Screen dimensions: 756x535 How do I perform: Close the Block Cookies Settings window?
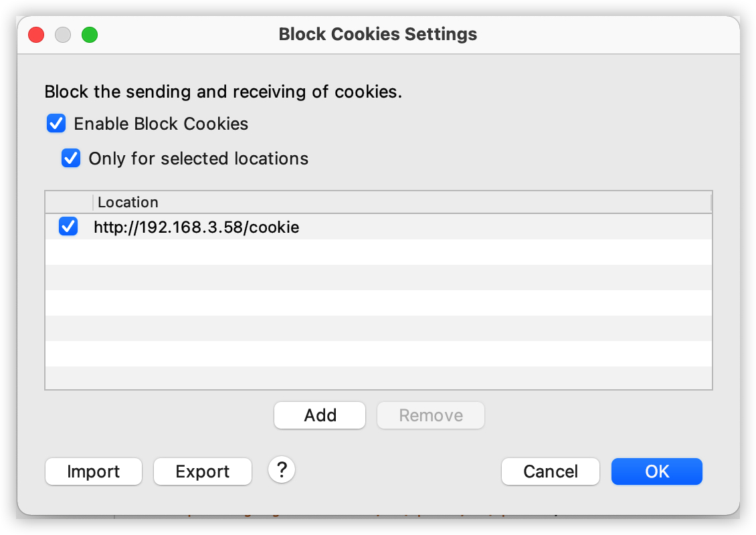36,35
